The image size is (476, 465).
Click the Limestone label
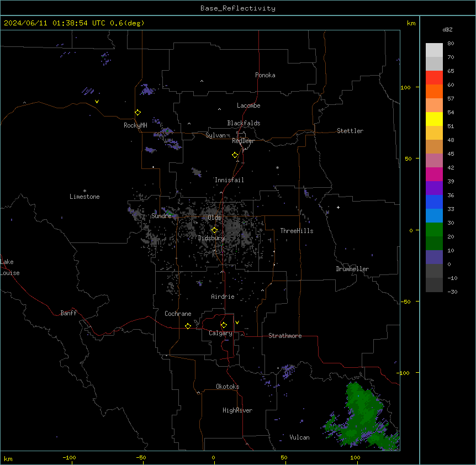pos(84,197)
